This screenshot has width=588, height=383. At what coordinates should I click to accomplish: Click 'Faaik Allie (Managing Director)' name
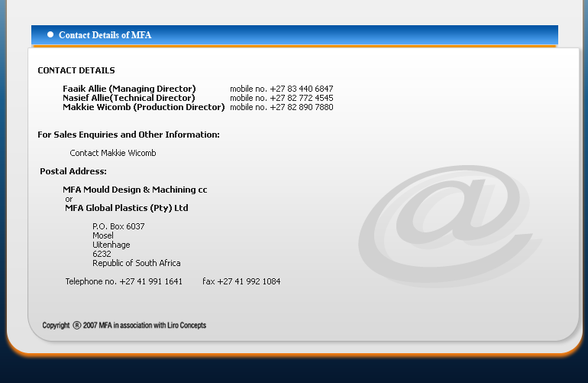click(129, 89)
